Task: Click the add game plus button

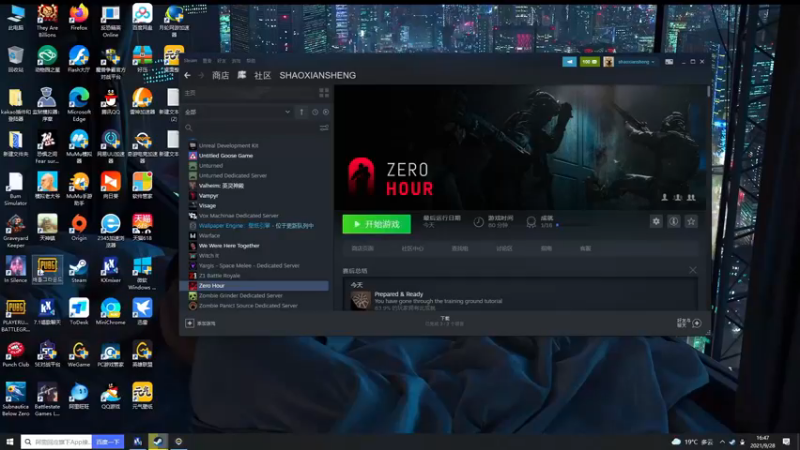Action: click(189, 323)
